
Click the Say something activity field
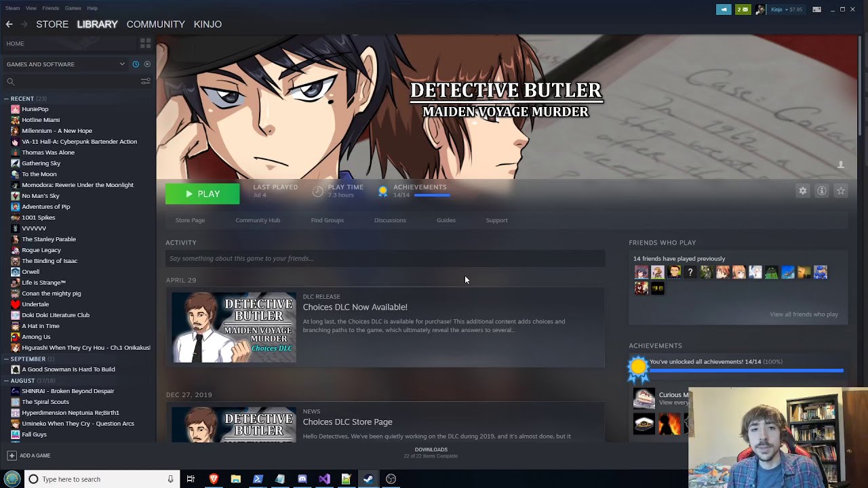tap(385, 258)
